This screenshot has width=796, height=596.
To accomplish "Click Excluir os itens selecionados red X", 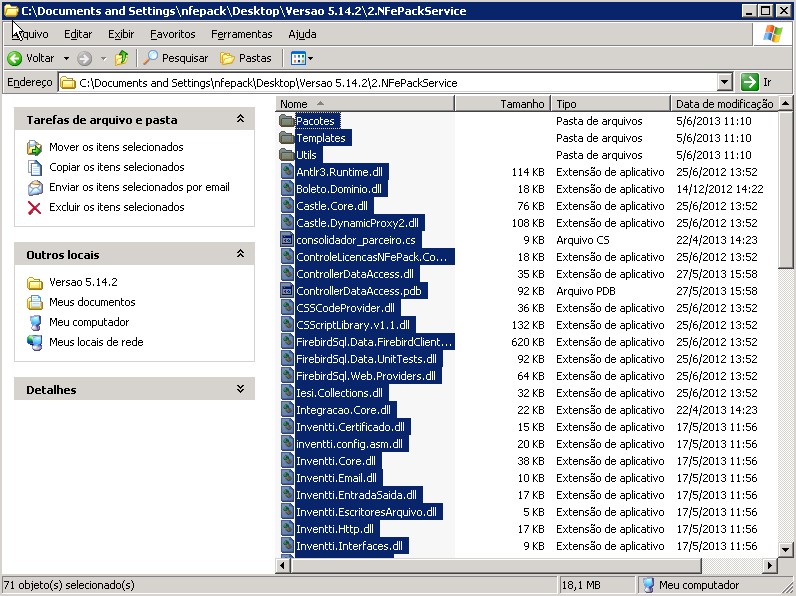I will point(35,207).
